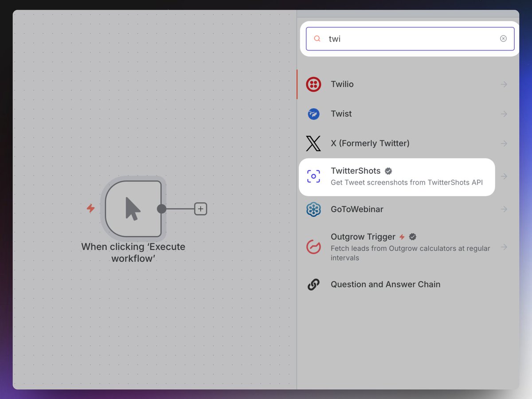This screenshot has height=399, width=532.
Task: Expand GoToWebinar row arrow
Action: pyautogui.click(x=504, y=209)
